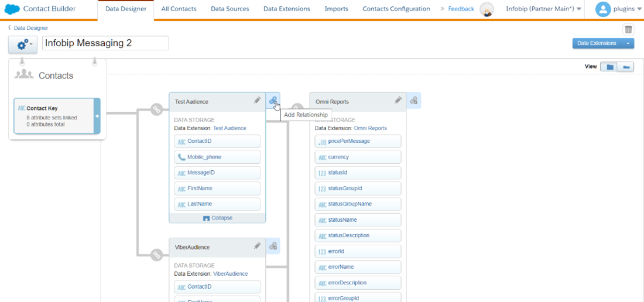
Task: Click the trash delete icon
Action: point(628,29)
